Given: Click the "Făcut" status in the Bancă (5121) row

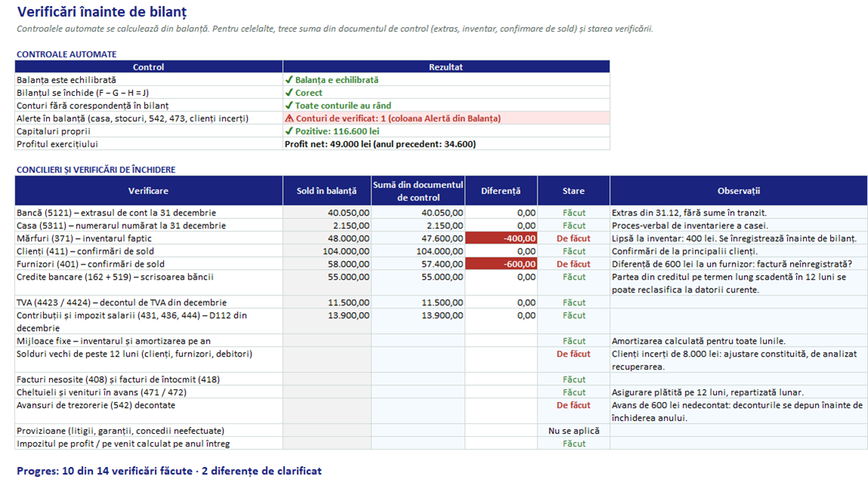Looking at the screenshot, I should point(573,212).
